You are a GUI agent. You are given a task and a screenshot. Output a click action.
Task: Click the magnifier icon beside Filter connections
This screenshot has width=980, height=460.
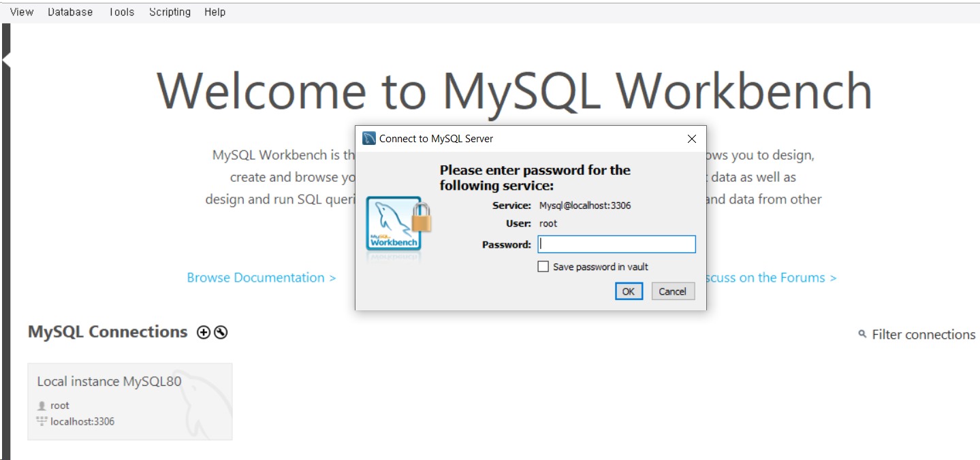862,334
